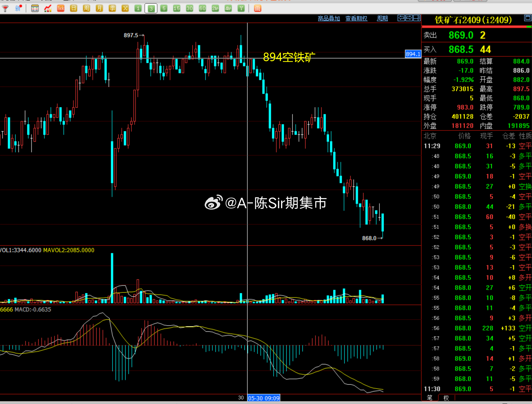
Task: Open 商品叠加 overlay link
Action: (x=329, y=18)
